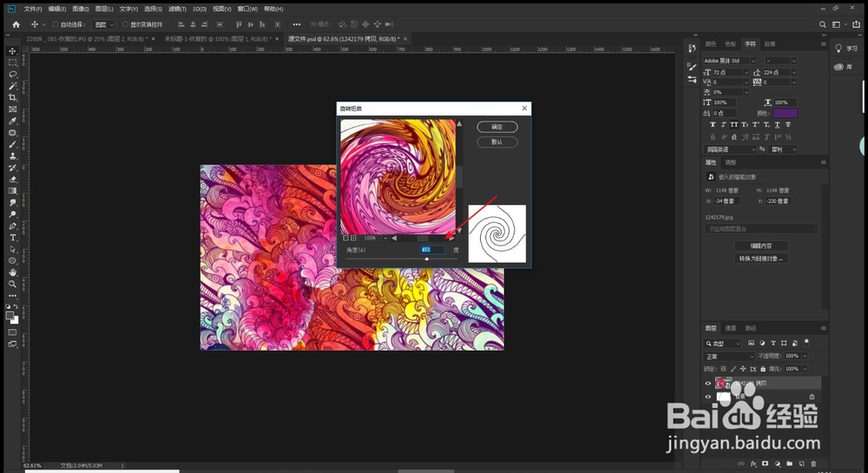
Task: Switch to the Z2809_081 document tab
Action: pos(86,39)
